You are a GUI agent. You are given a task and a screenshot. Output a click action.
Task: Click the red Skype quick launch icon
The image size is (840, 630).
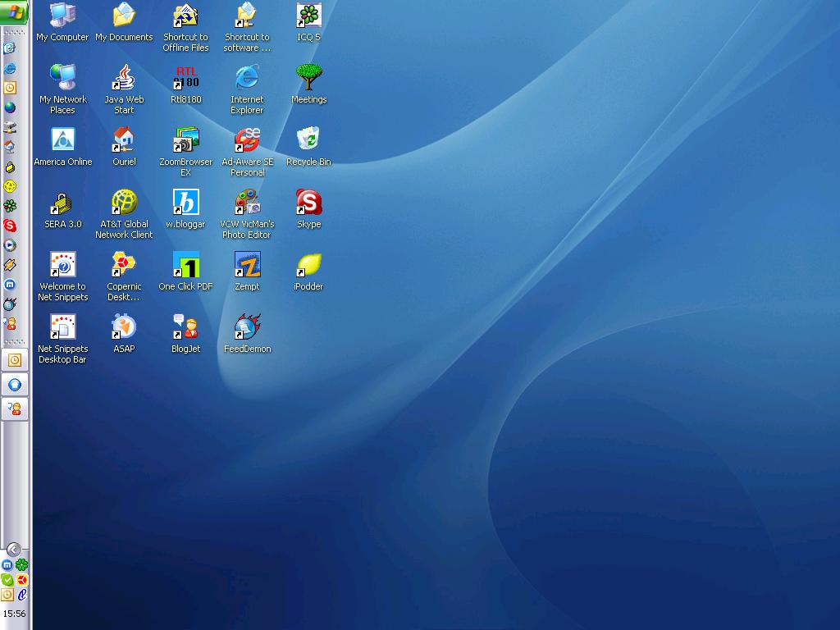(10, 226)
